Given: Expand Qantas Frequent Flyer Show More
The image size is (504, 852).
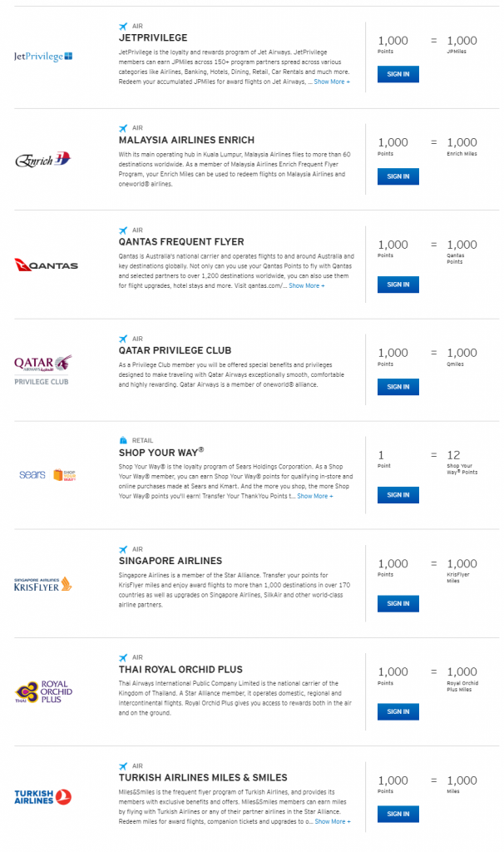Looking at the screenshot, I should click(x=307, y=285).
